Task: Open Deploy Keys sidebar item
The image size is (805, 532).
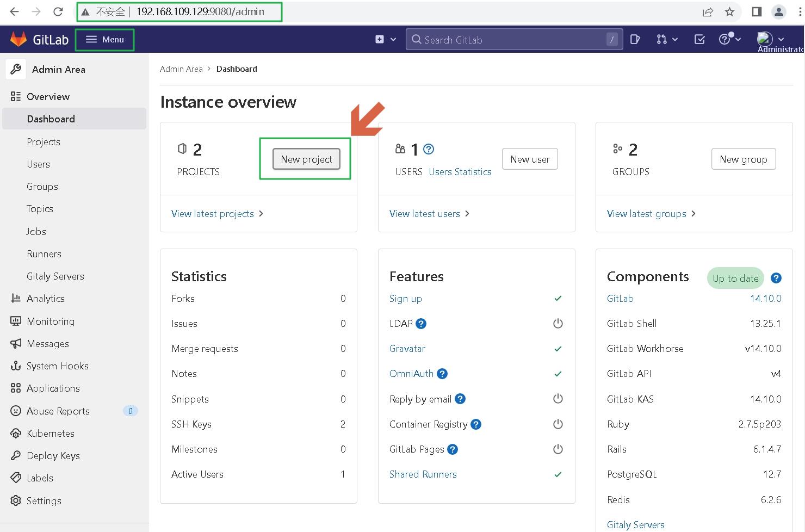Action: [53, 455]
